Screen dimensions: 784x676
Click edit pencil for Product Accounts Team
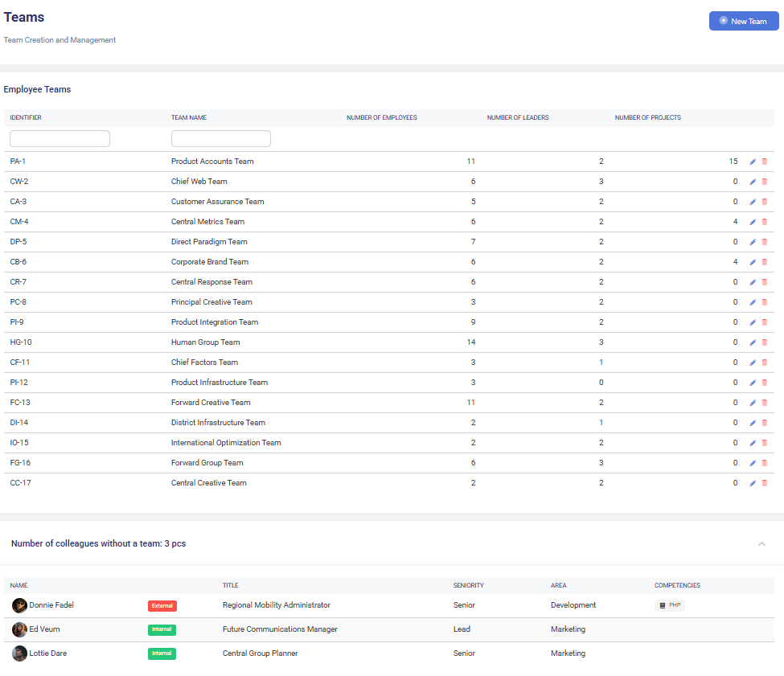coord(753,162)
